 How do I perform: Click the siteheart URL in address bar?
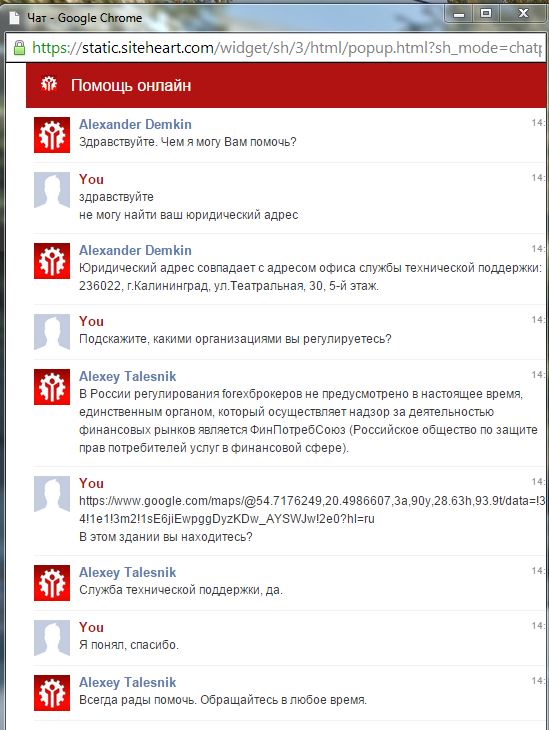click(x=286, y=47)
